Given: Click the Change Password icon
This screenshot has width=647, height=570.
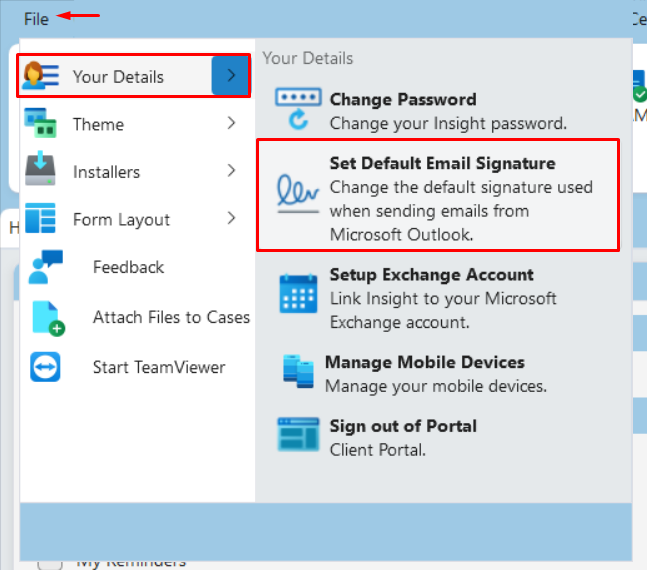Looking at the screenshot, I should point(298,109).
